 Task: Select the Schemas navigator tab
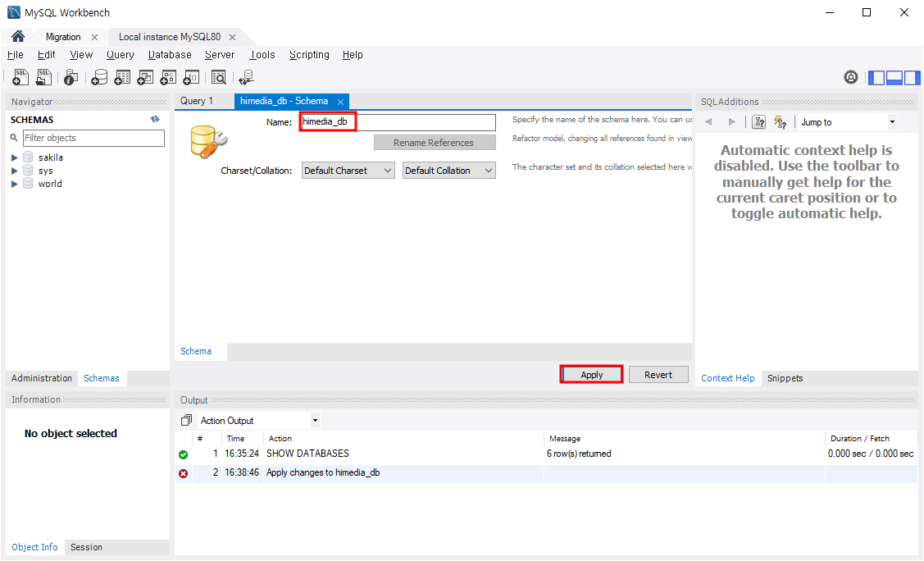[102, 378]
